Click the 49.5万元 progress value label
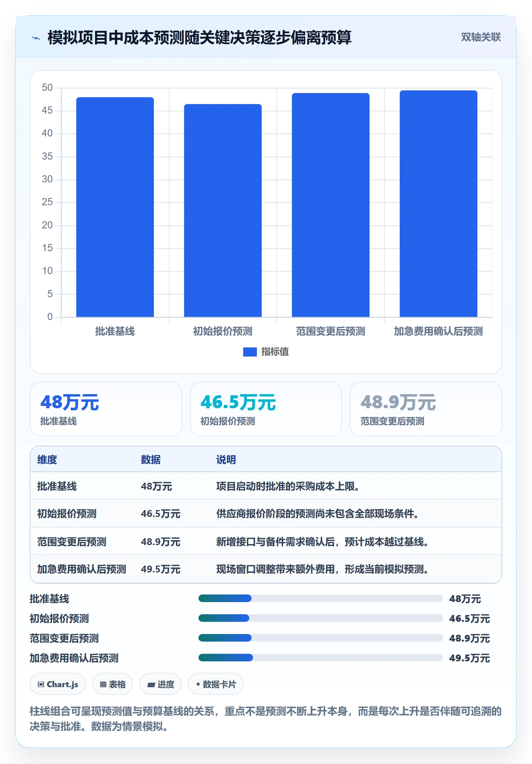 [x=469, y=658]
